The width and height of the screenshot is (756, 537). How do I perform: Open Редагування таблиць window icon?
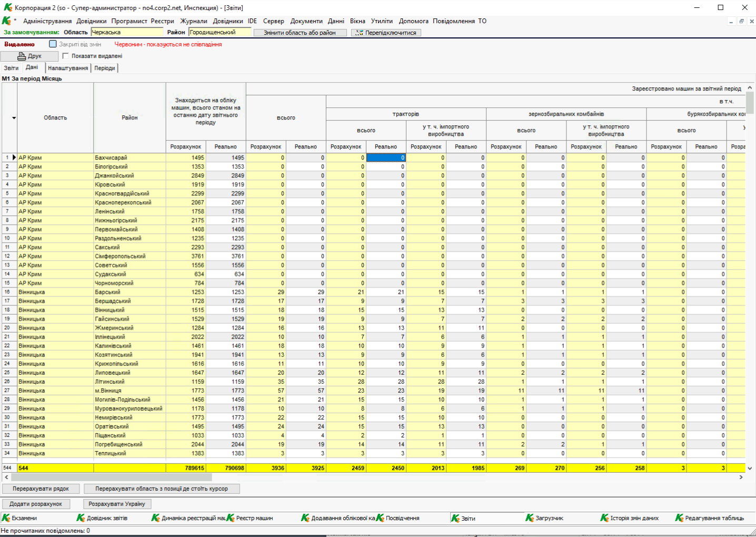680,518
